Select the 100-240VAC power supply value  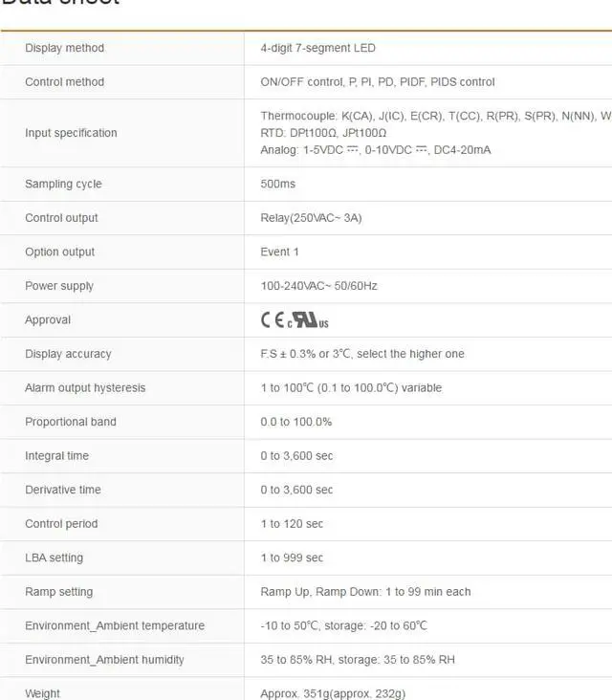coord(318,286)
